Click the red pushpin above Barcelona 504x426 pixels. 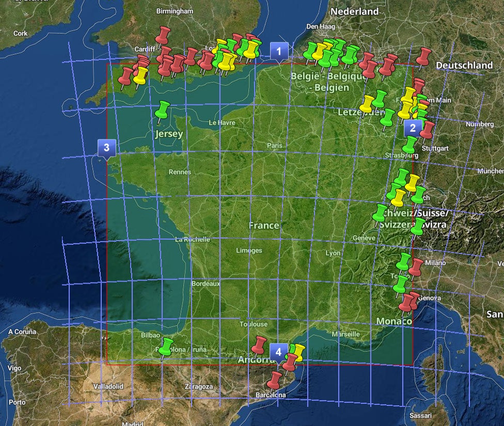pos(274,380)
